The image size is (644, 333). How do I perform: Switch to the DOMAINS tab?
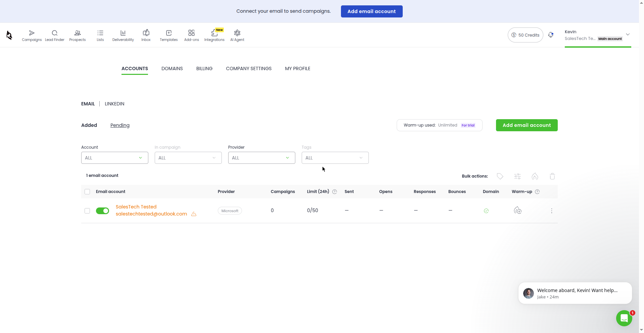click(172, 68)
